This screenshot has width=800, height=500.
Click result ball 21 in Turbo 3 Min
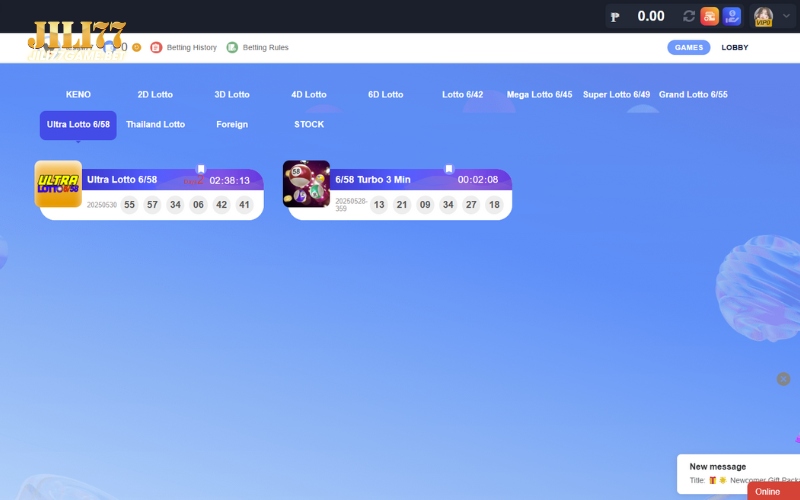pos(402,205)
